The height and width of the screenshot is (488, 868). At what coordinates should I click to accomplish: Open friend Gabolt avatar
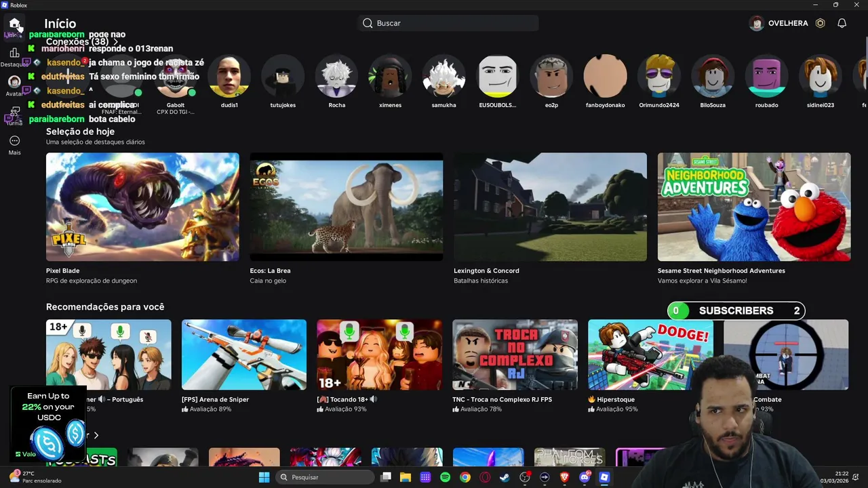pos(175,76)
